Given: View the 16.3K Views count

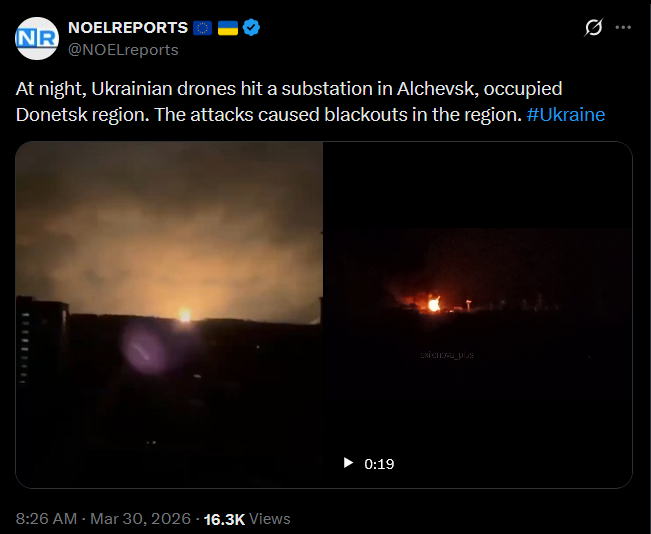Looking at the screenshot, I should (247, 519).
